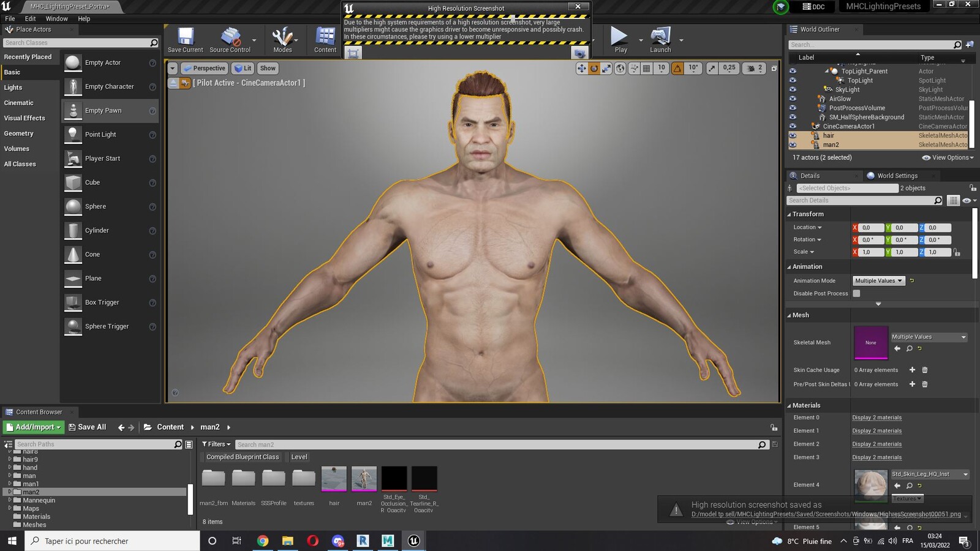Open the File menu
The image size is (980, 551).
point(10,19)
